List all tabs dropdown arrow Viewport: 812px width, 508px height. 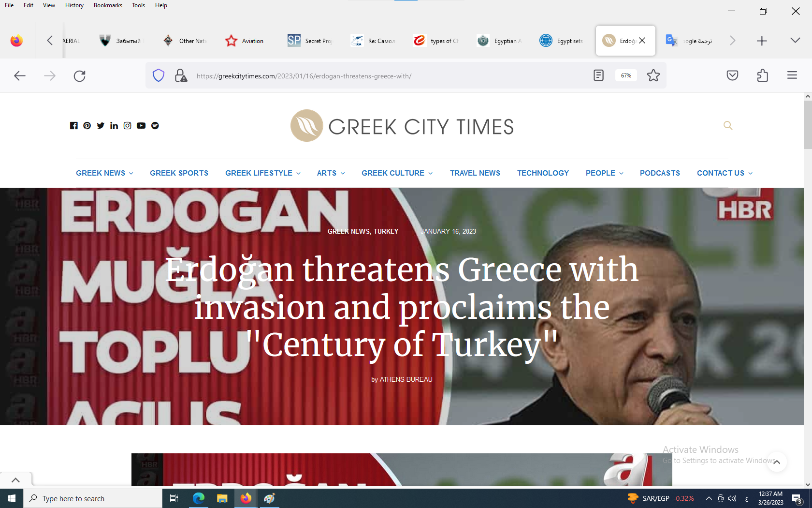pos(795,41)
